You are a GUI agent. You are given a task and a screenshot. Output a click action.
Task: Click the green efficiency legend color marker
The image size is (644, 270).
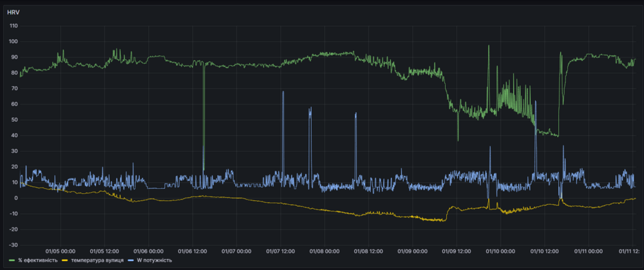[12, 261]
